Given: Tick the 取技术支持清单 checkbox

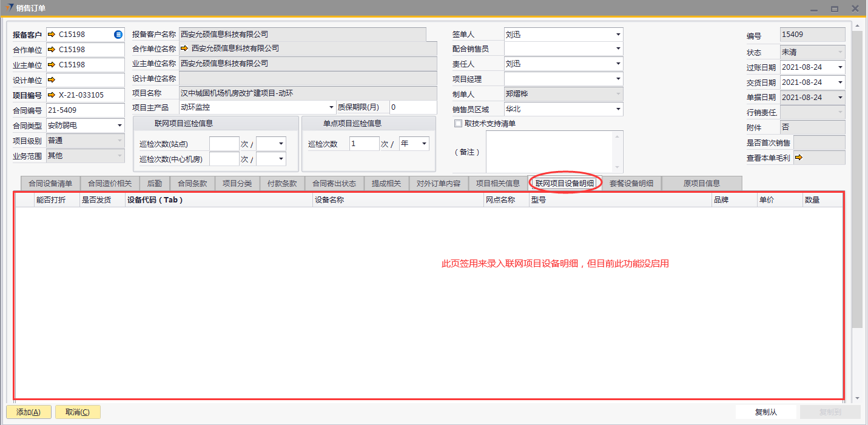Looking at the screenshot, I should point(459,124).
